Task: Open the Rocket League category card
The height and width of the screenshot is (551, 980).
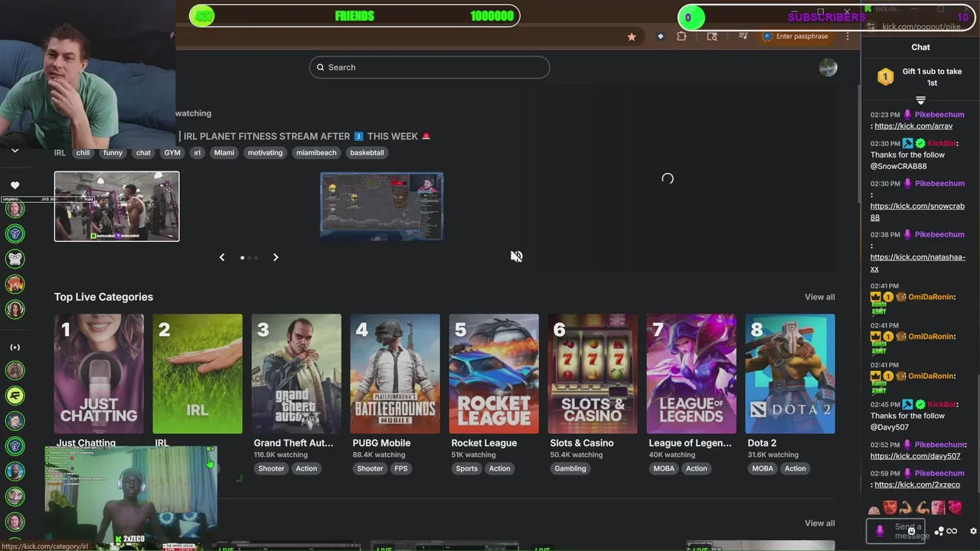Action: click(x=494, y=373)
